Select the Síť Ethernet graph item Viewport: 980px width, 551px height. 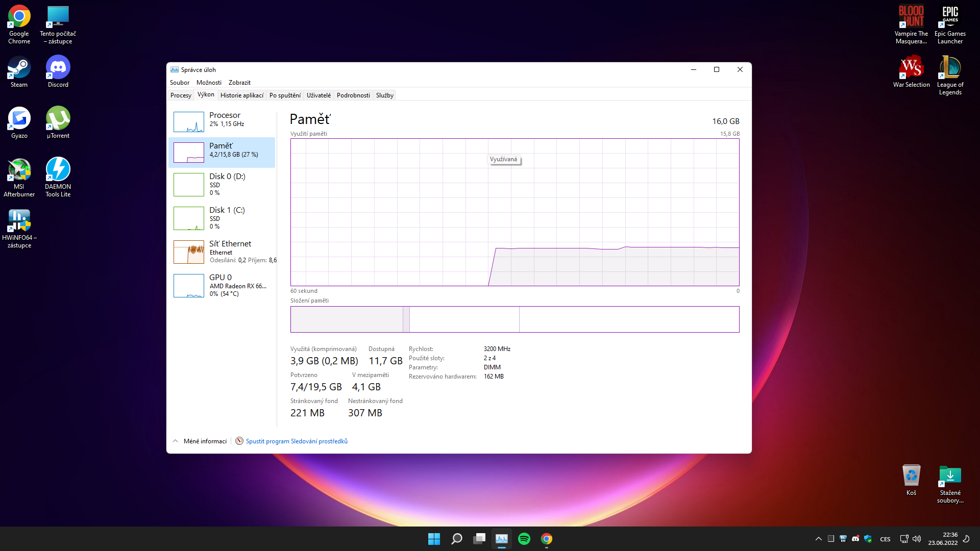point(222,252)
